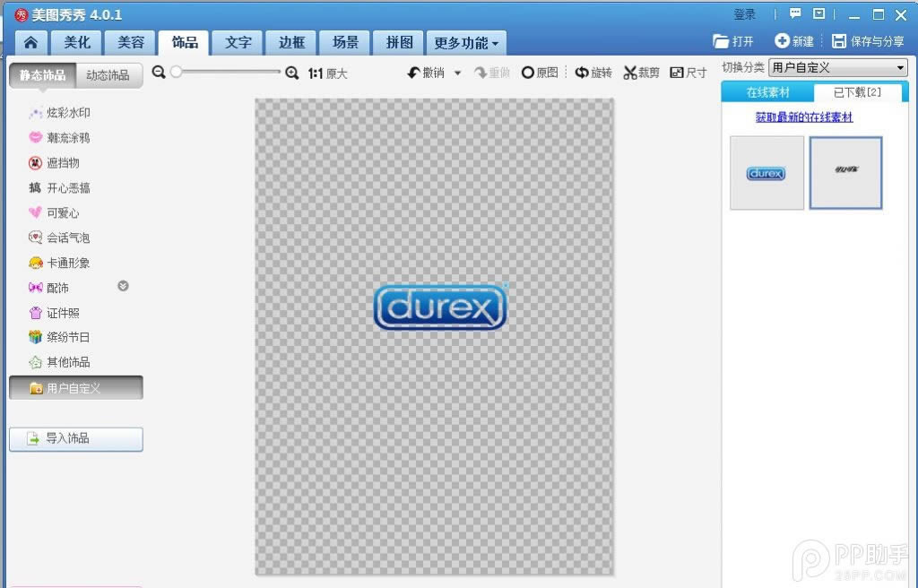
Task: Switch to the 边框 tab
Action: (291, 42)
